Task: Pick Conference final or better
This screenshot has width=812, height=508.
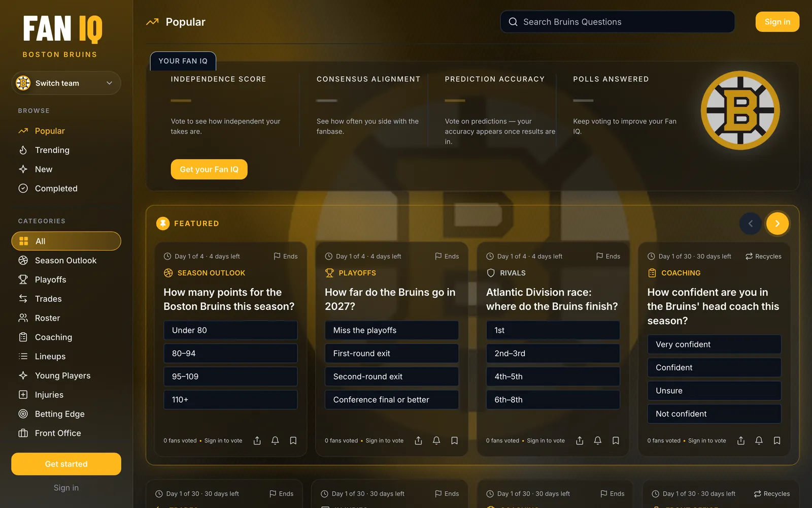Action: tap(392, 400)
